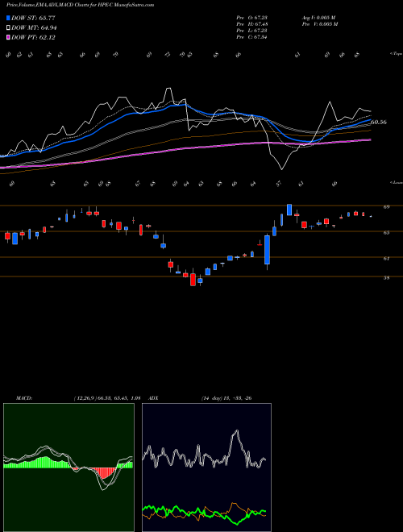Click the white DOW MT legend swatch
Viewport: 403px width, 532px height.
pos(8,28)
